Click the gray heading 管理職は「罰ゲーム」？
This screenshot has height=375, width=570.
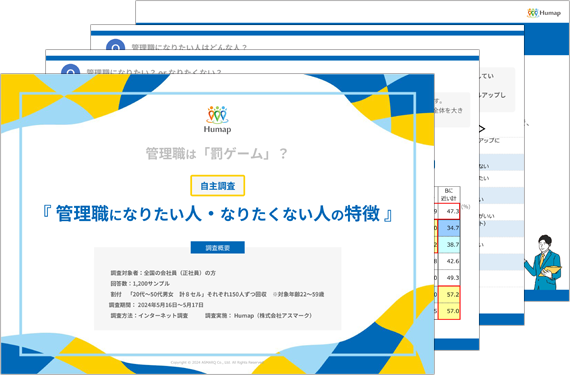(217, 153)
